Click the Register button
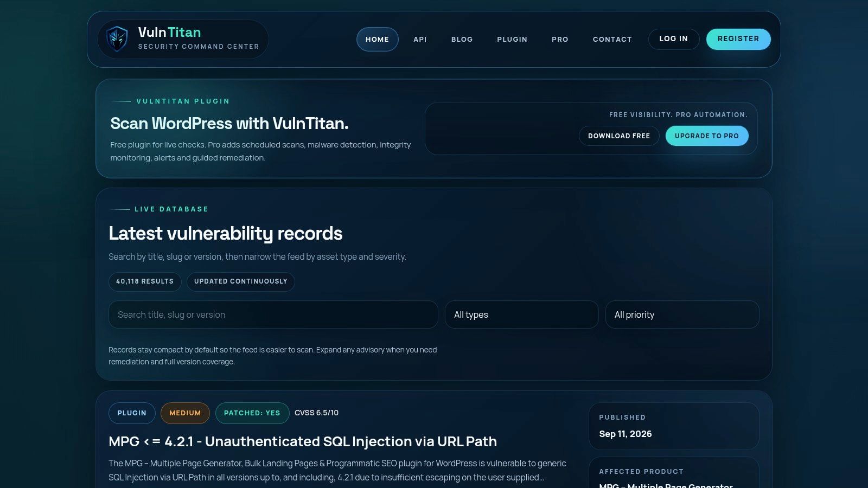 tap(738, 39)
